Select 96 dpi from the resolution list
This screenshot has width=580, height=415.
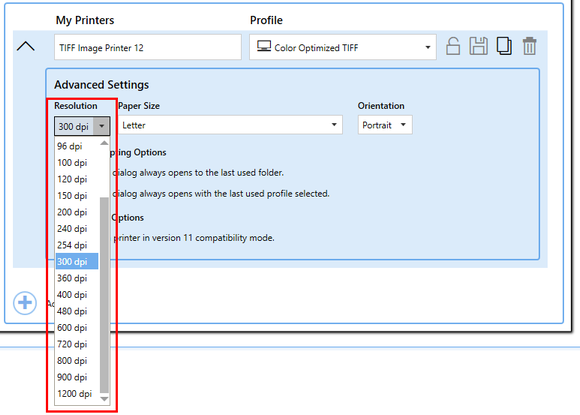click(x=77, y=146)
